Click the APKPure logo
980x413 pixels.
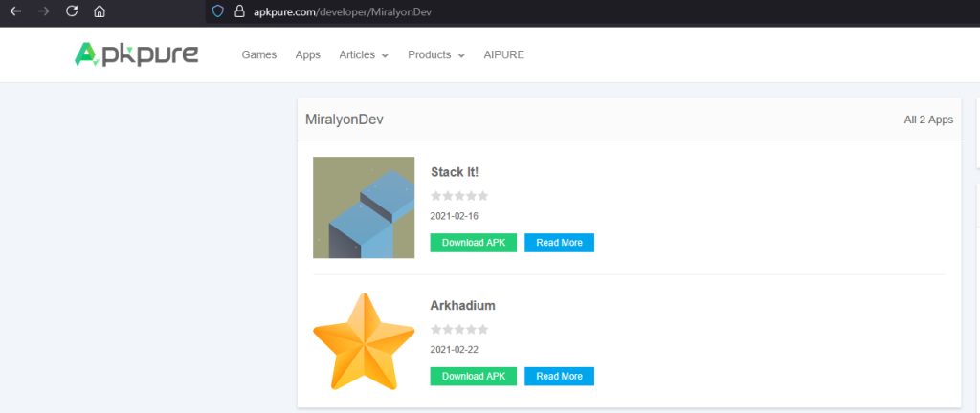coord(136,54)
